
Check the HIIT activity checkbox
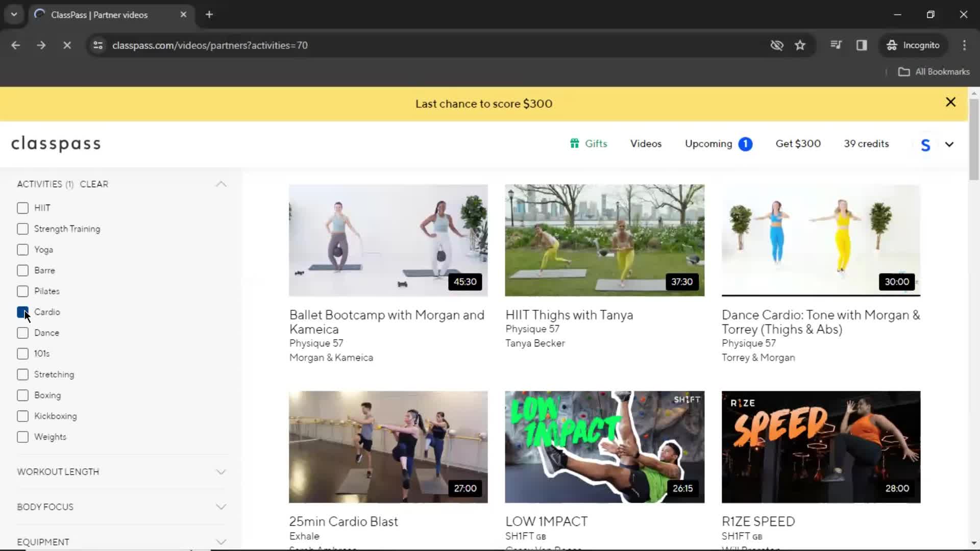(22, 208)
